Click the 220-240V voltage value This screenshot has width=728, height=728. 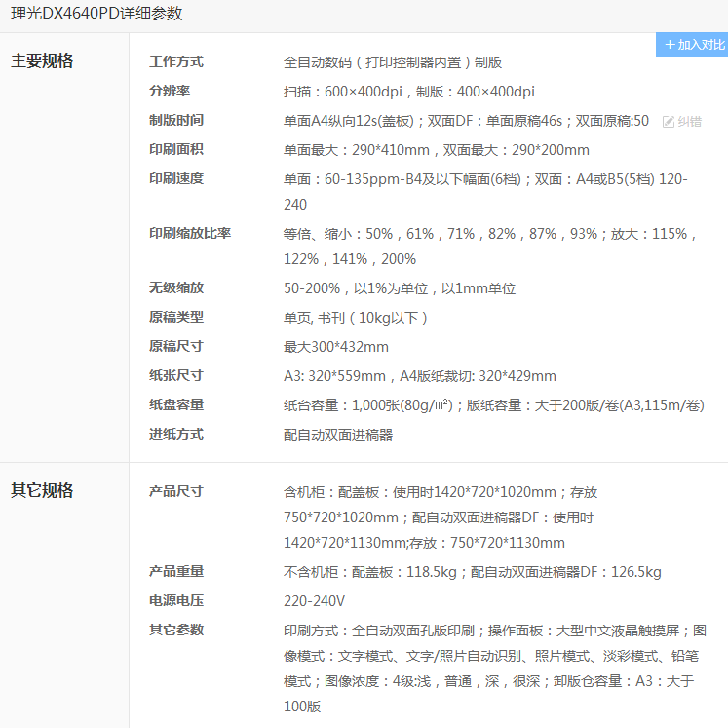314,601
